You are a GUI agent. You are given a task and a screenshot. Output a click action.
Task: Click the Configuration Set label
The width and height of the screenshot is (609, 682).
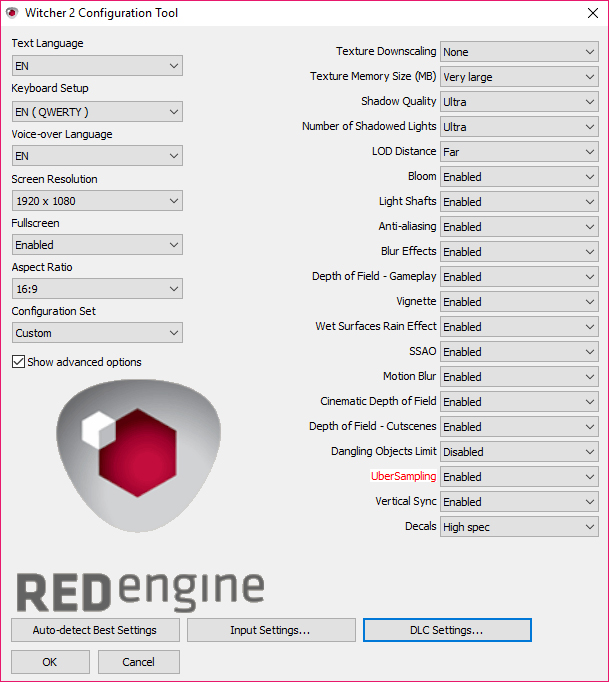[x=54, y=311]
